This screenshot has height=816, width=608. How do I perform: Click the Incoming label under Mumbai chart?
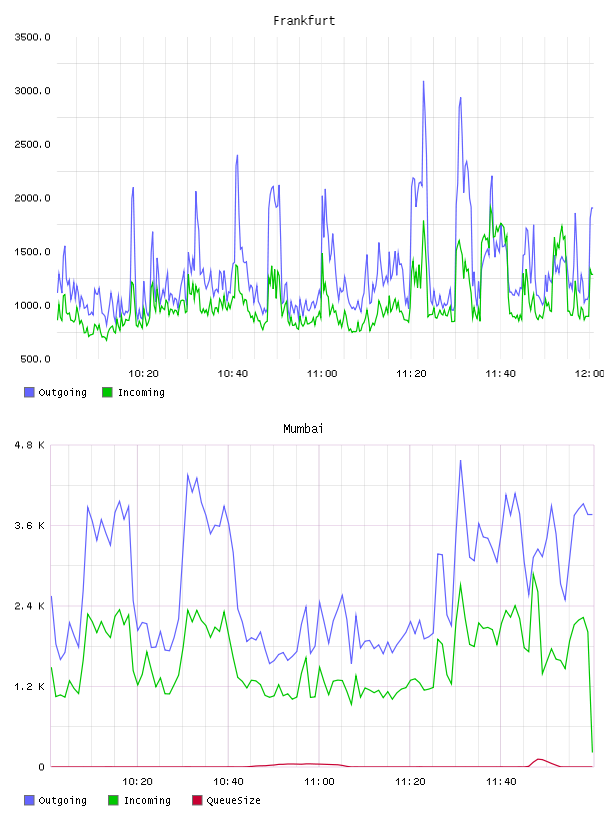[147, 800]
